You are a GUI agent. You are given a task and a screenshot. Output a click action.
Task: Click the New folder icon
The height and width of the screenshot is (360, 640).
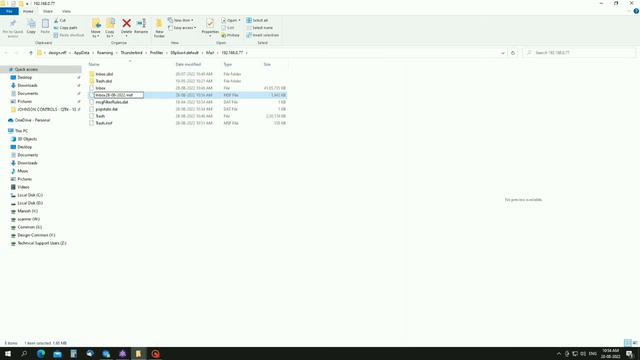[x=159, y=24]
